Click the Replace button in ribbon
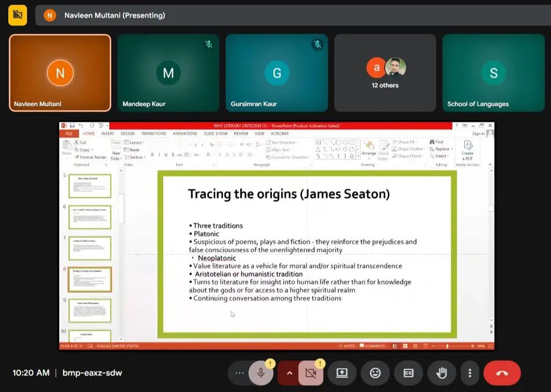This screenshot has height=392, width=551. coord(442,149)
